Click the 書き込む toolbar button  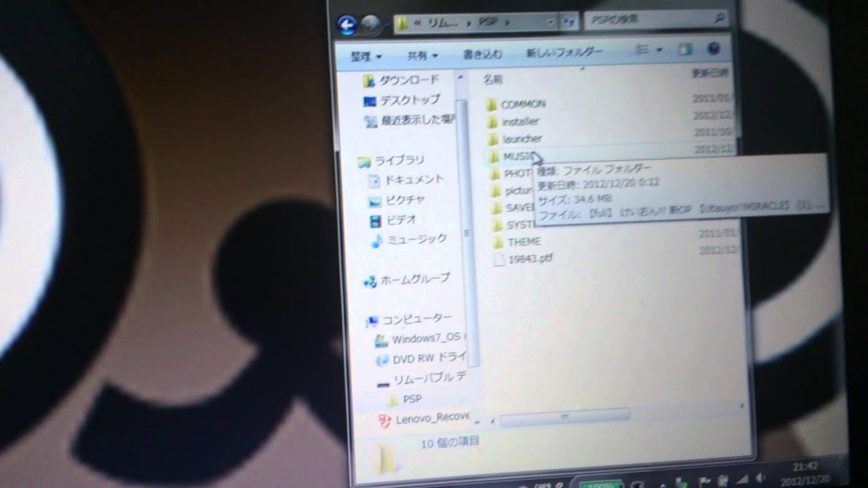(x=482, y=54)
